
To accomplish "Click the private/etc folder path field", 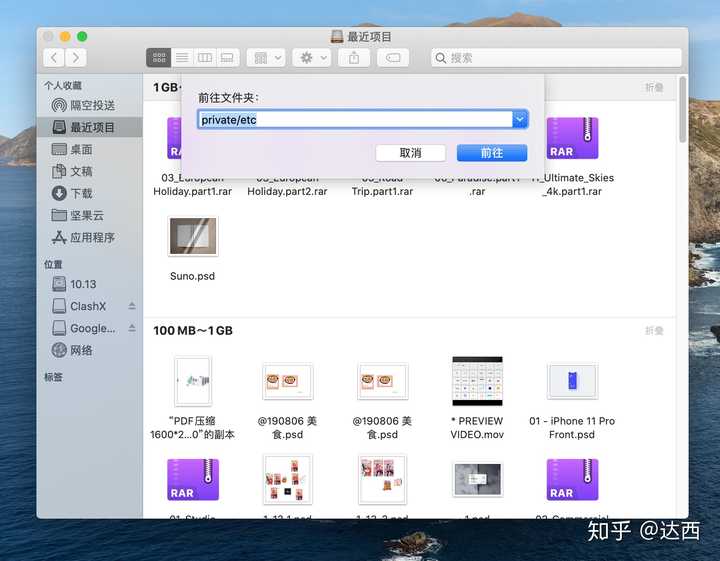I will (x=356, y=120).
